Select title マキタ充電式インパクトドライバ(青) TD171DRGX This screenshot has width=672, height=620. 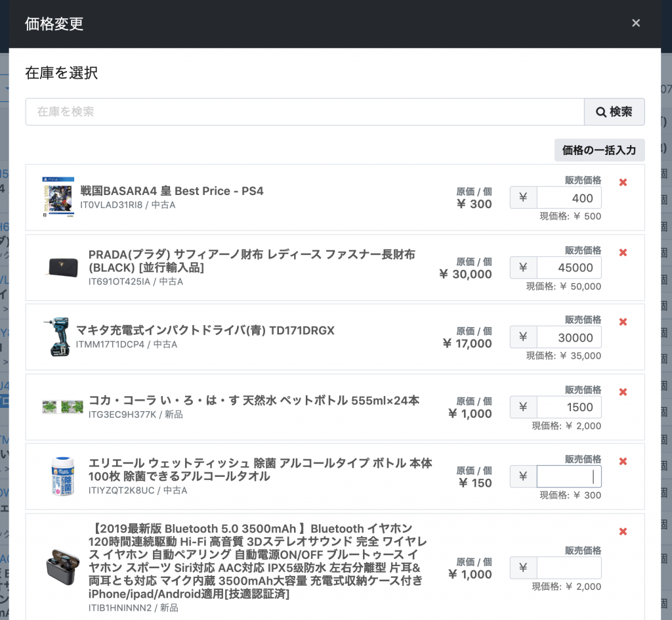(x=205, y=330)
